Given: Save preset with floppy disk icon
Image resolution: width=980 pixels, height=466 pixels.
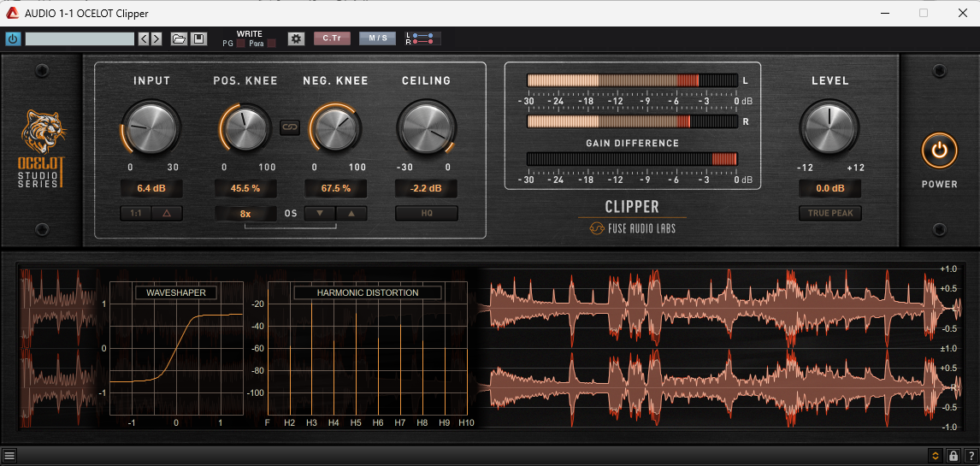Looking at the screenshot, I should click(x=198, y=38).
